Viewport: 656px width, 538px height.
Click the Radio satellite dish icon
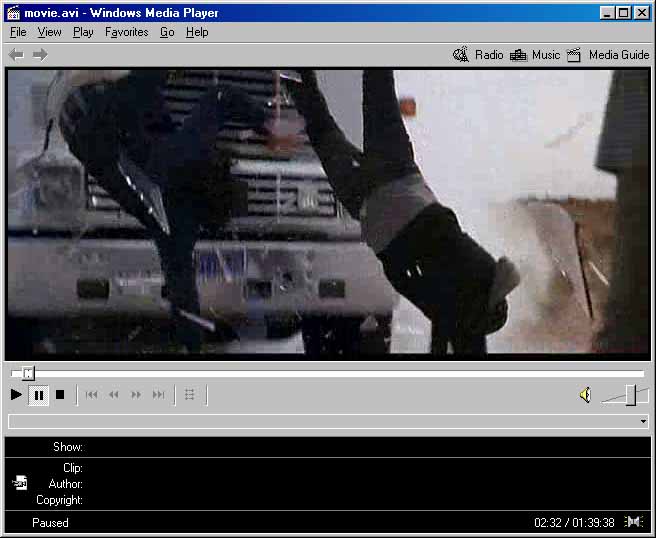[x=461, y=55]
